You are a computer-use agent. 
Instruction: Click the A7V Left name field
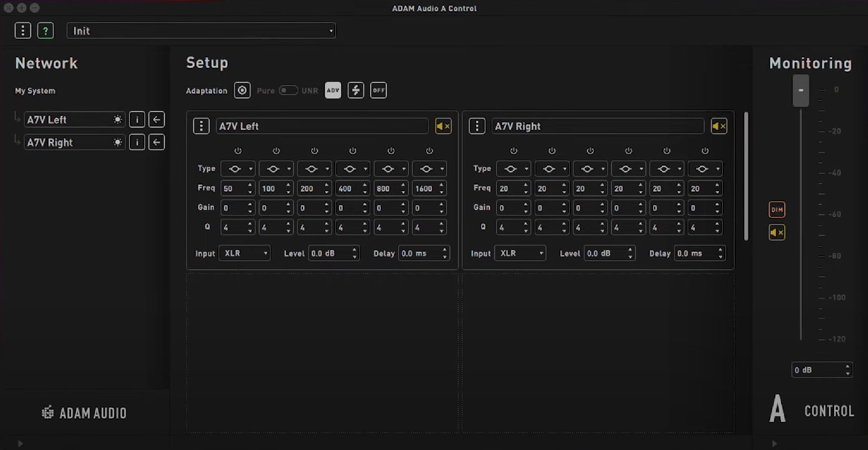(322, 126)
